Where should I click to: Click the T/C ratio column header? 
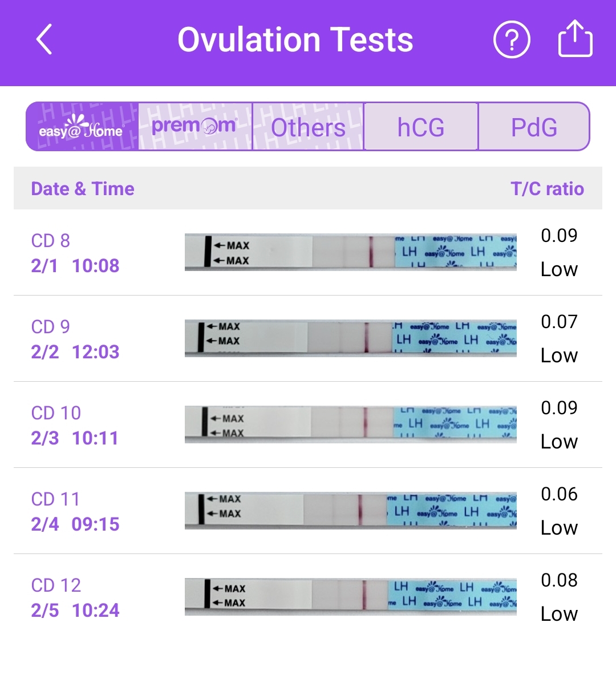546,188
